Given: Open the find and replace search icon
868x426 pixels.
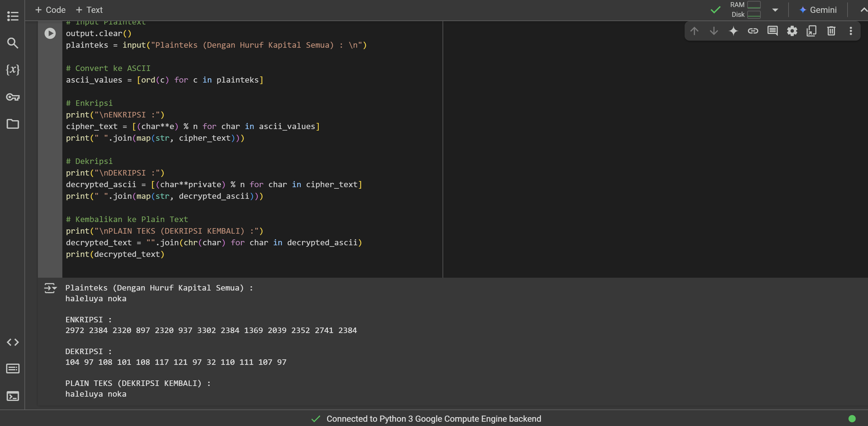Looking at the screenshot, I should coord(13,43).
